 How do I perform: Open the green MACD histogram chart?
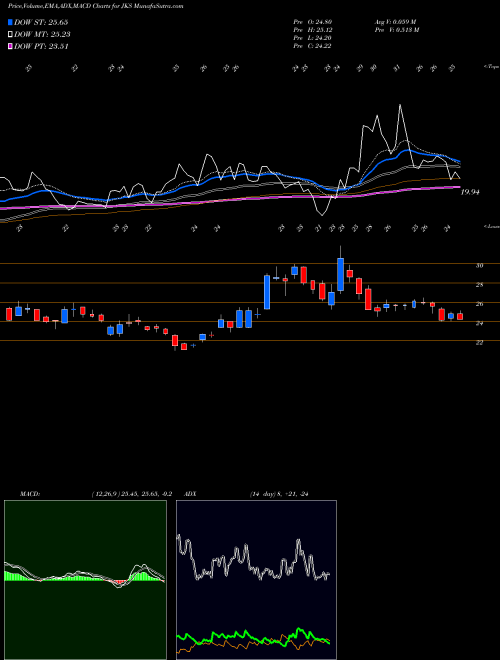pos(85,580)
